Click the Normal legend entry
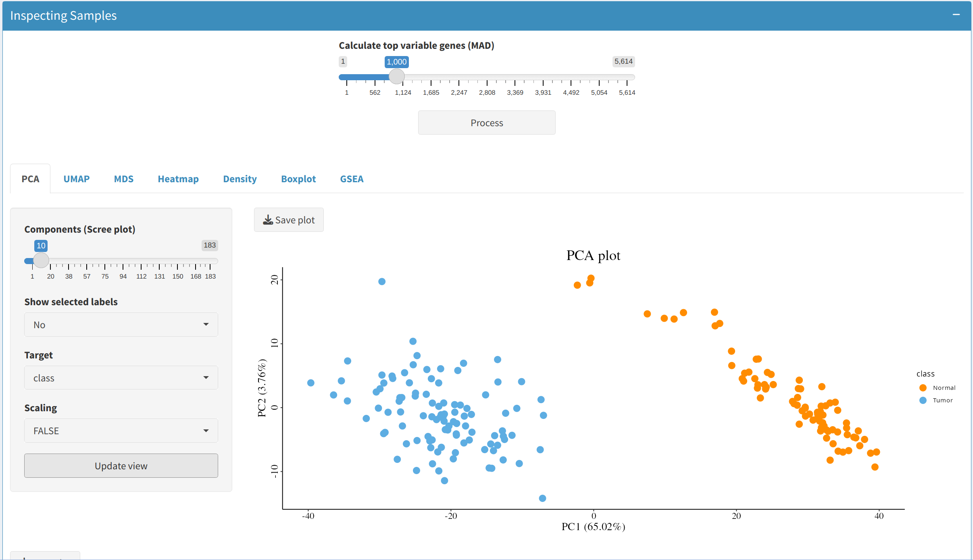The height and width of the screenshot is (560, 973). [937, 387]
